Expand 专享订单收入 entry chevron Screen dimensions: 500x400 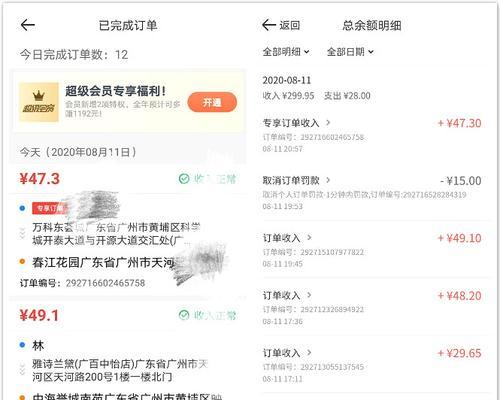pos(328,123)
